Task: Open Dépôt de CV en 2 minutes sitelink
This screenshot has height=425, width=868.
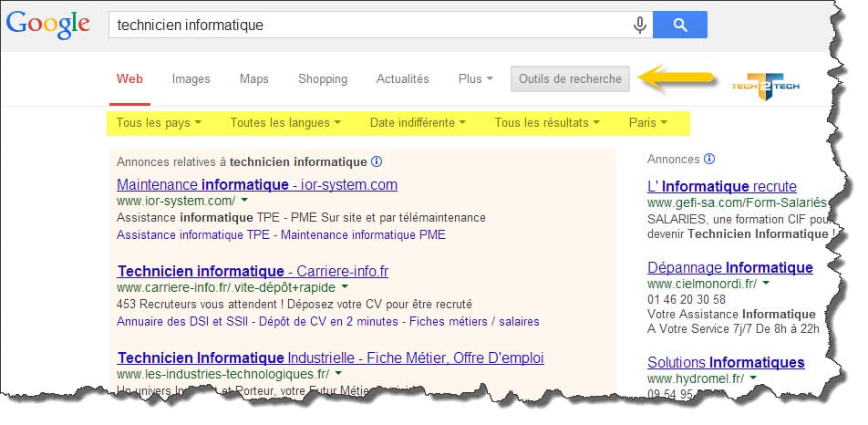Action: point(328,322)
